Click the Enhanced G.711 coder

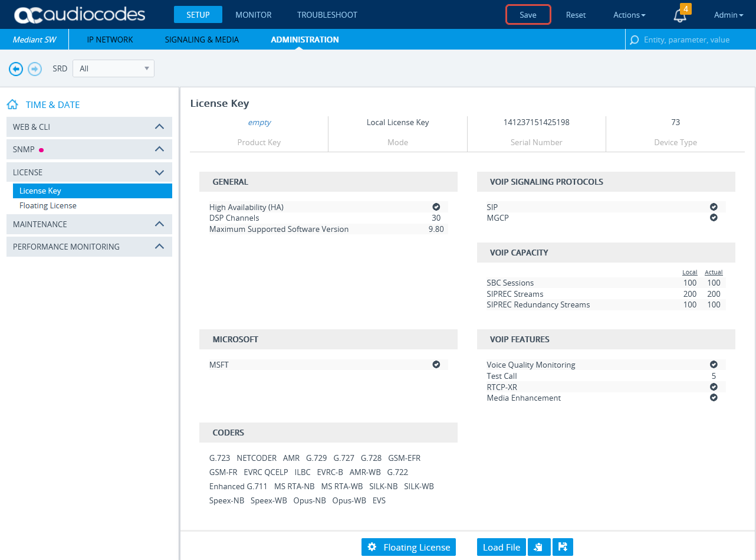click(x=238, y=486)
